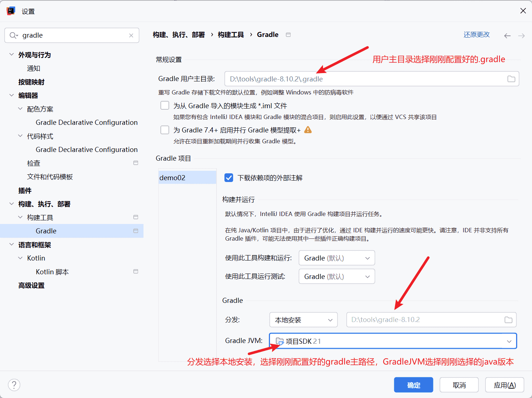This screenshot has width=532, height=398.
Task: Select Kotlin 脚本 in the settings tree
Action: coord(52,272)
